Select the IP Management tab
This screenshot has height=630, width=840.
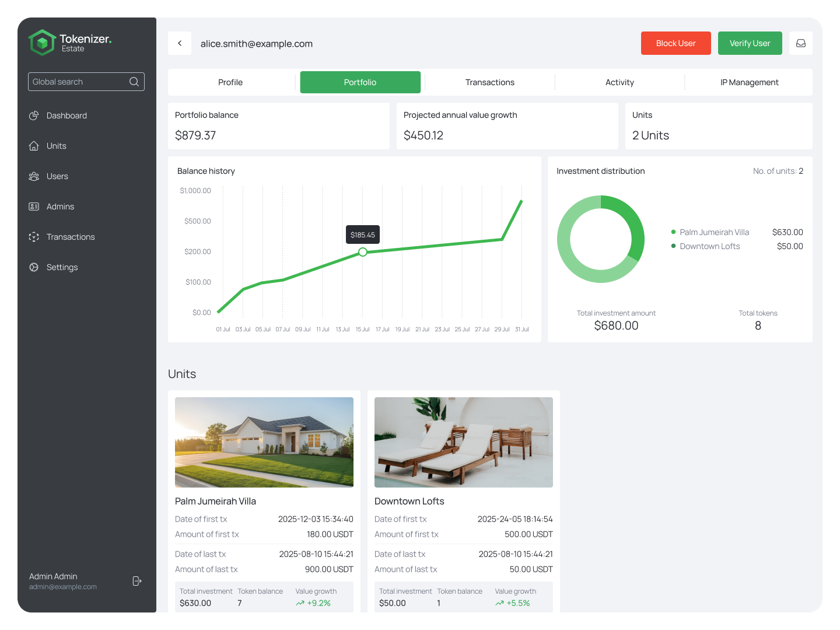[x=749, y=82]
